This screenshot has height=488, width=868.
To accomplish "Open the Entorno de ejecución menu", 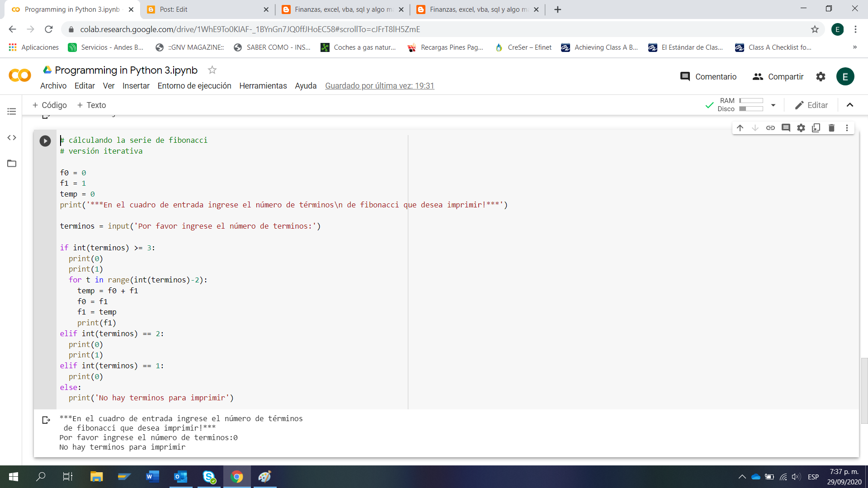I will point(194,85).
